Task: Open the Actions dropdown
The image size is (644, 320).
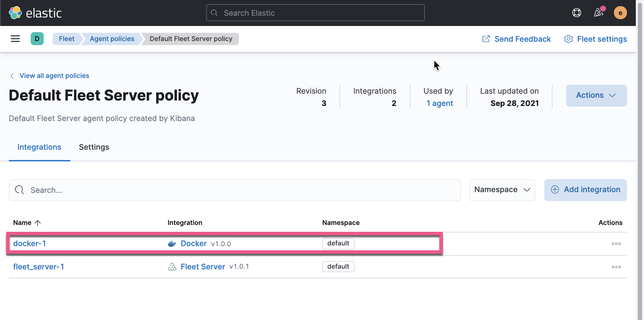Action: (x=596, y=95)
